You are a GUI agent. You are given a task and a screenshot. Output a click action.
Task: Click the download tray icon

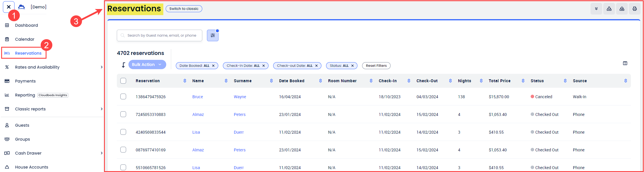609,9
